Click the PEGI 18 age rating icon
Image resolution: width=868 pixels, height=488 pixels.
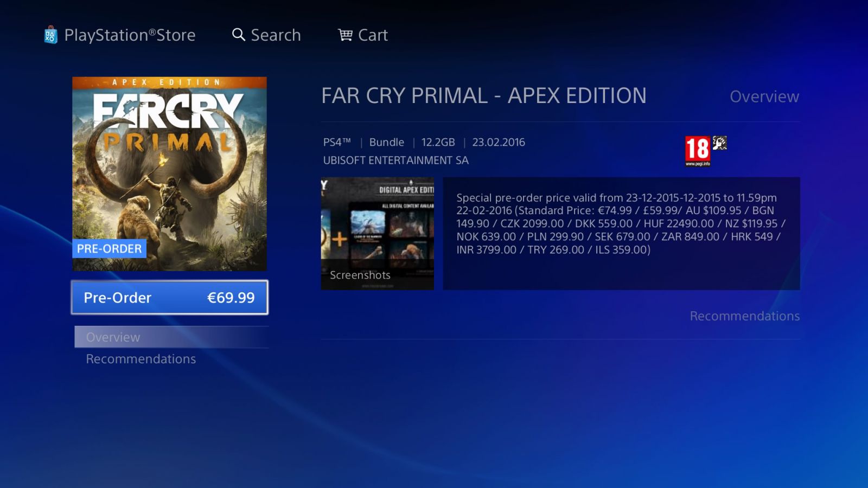tap(698, 151)
